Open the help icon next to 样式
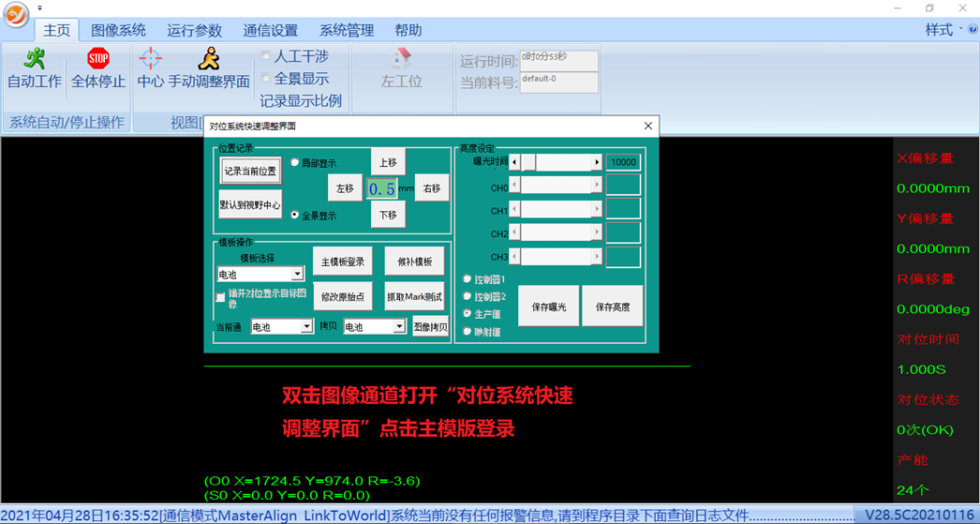This screenshot has width=980, height=524. 973,30
